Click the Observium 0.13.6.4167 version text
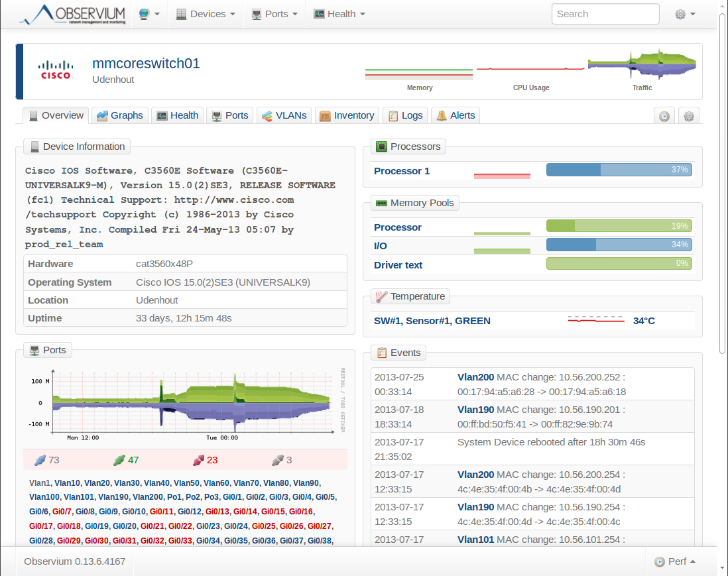The width and height of the screenshot is (728, 576). (75, 561)
